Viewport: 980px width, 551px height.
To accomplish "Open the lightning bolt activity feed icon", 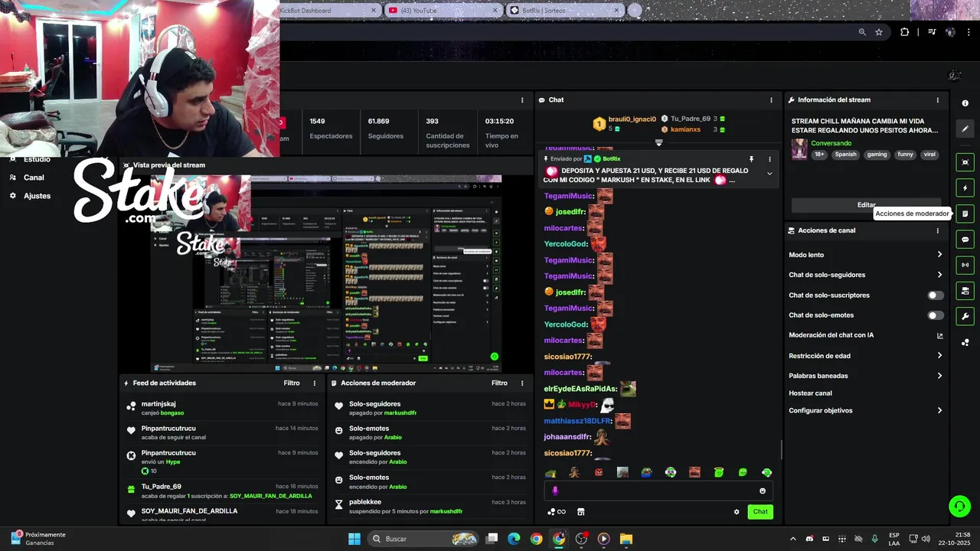I will click(965, 188).
